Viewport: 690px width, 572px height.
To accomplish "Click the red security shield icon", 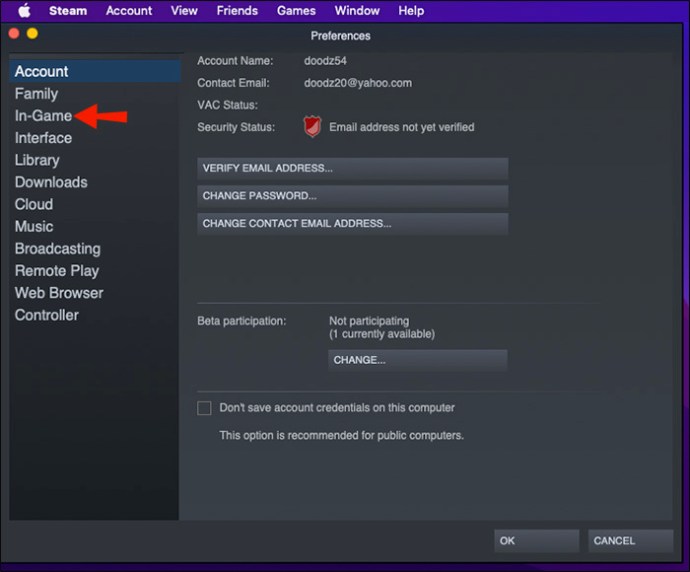I will [x=312, y=127].
